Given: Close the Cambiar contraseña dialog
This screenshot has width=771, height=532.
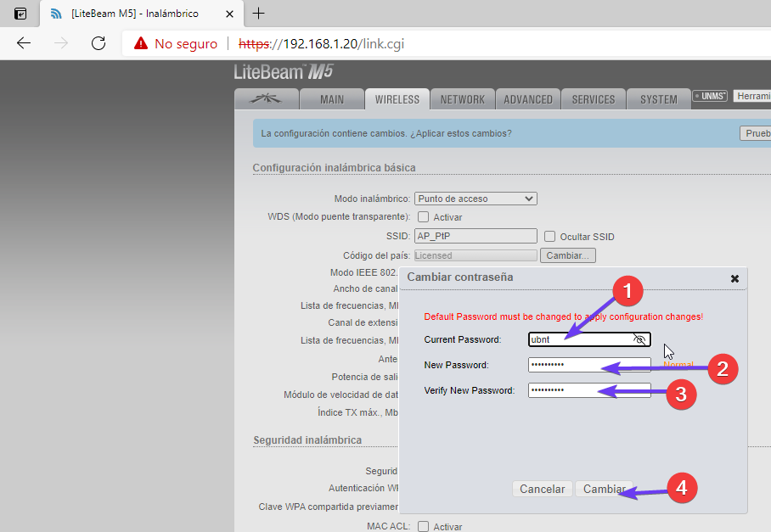Looking at the screenshot, I should (734, 278).
